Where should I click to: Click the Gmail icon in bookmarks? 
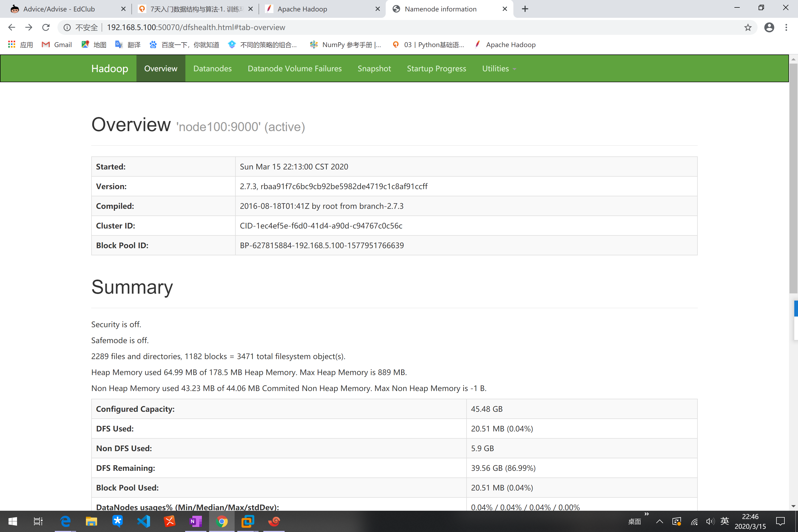45,44
